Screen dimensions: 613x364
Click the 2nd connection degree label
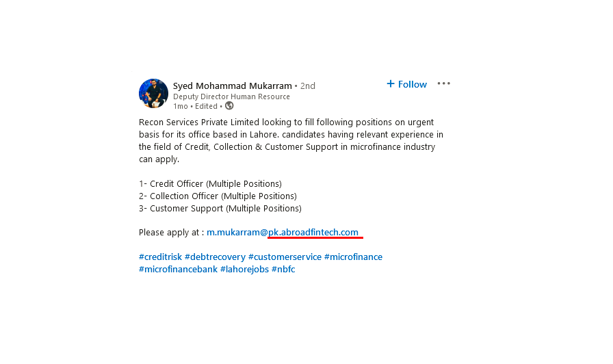pos(308,86)
